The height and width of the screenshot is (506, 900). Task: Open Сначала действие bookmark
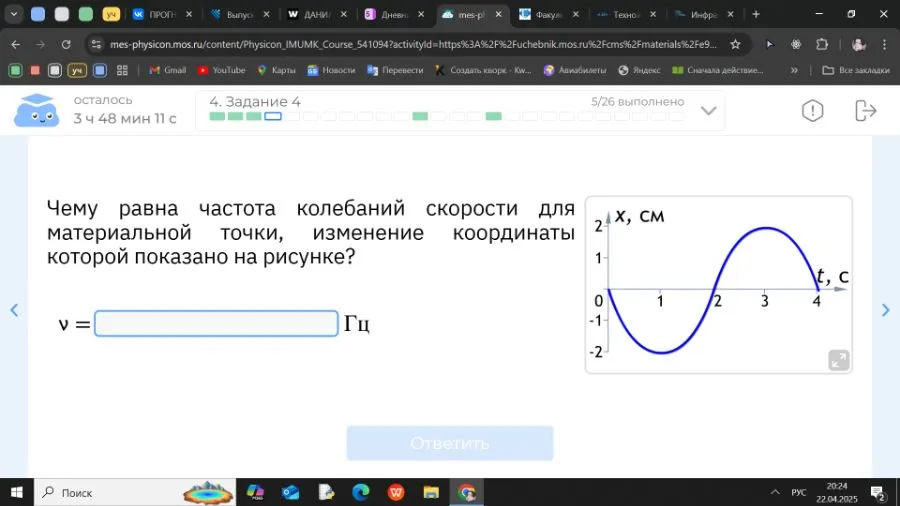pos(717,70)
